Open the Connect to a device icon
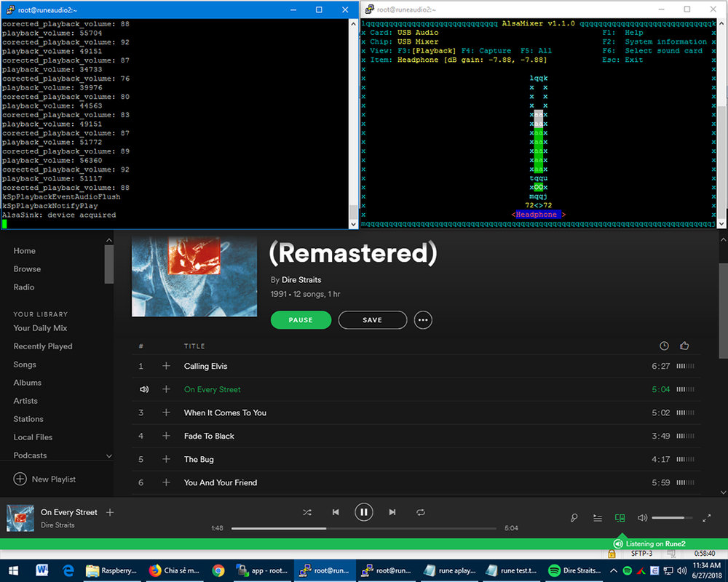The width and height of the screenshot is (728, 582). (620, 518)
